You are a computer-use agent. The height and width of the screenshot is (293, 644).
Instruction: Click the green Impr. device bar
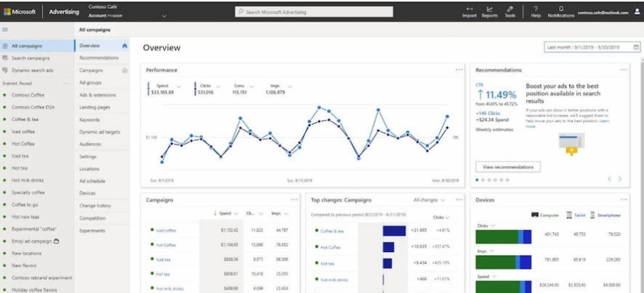click(x=495, y=262)
